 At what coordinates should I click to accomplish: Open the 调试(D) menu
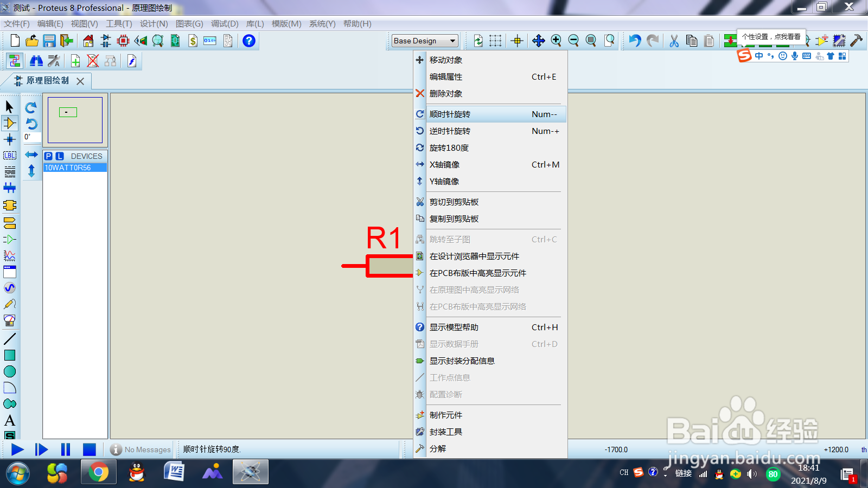(225, 24)
